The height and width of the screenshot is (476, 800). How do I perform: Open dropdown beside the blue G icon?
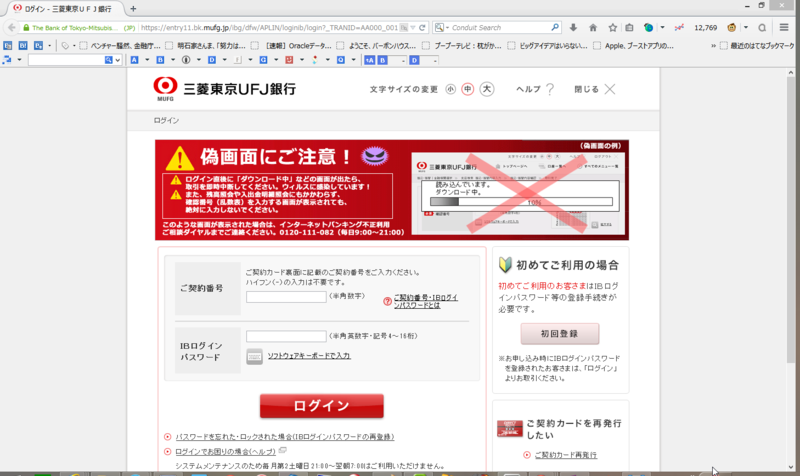click(276, 60)
